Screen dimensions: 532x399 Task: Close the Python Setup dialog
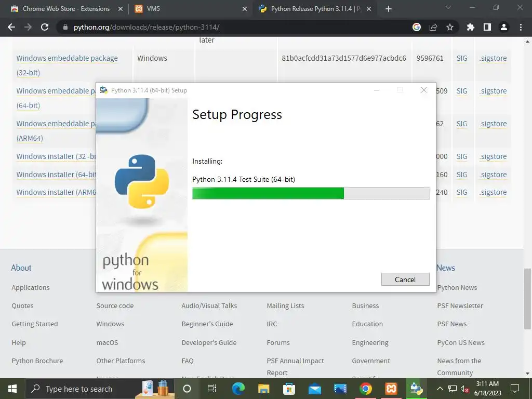(424, 90)
